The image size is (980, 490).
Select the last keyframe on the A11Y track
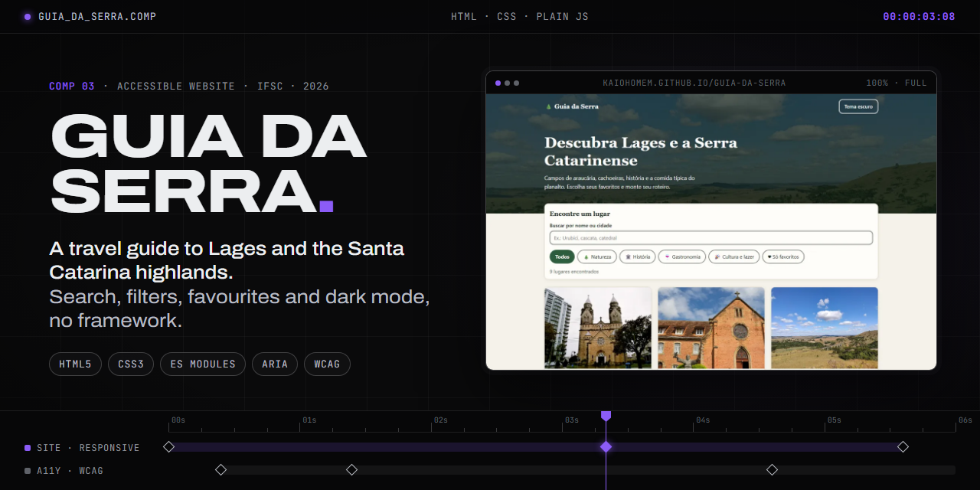tap(772, 469)
